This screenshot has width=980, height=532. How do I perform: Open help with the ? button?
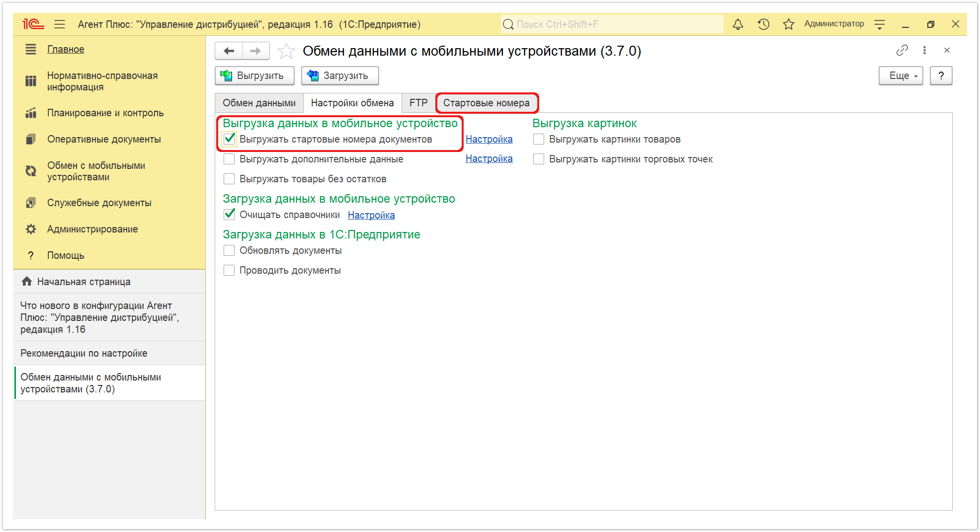coord(941,76)
